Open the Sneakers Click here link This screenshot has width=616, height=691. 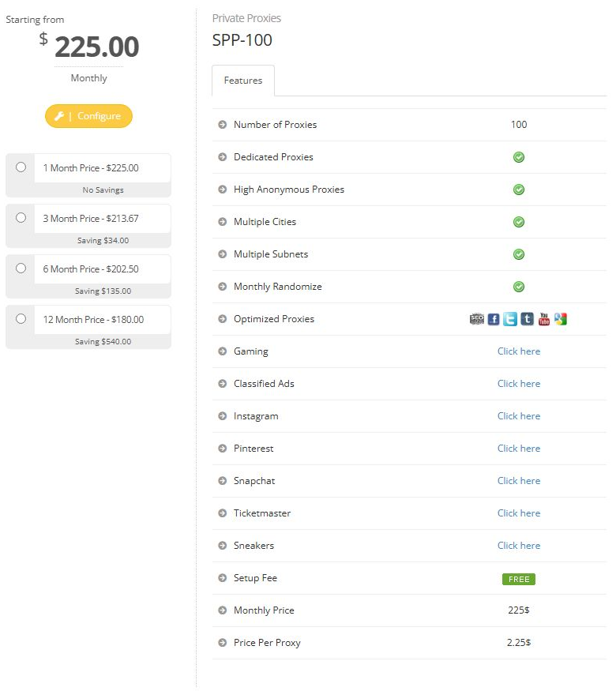tap(519, 546)
